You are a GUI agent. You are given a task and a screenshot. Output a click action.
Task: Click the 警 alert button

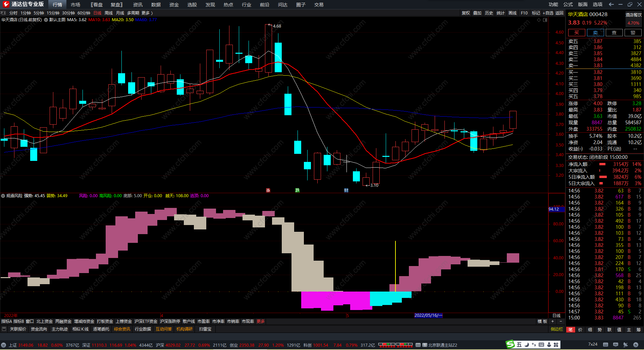click(x=633, y=33)
